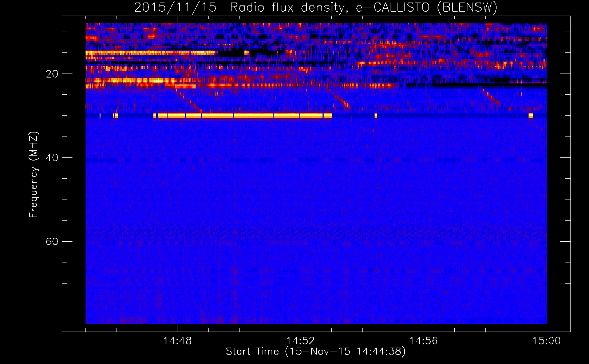Click the short yellow burst near 30 MHz before 15:00
Image resolution: width=589 pixels, height=364 pixels.
pyautogui.click(x=531, y=116)
